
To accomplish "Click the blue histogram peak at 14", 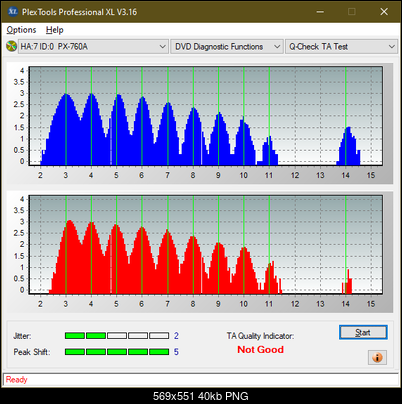I will [x=348, y=146].
